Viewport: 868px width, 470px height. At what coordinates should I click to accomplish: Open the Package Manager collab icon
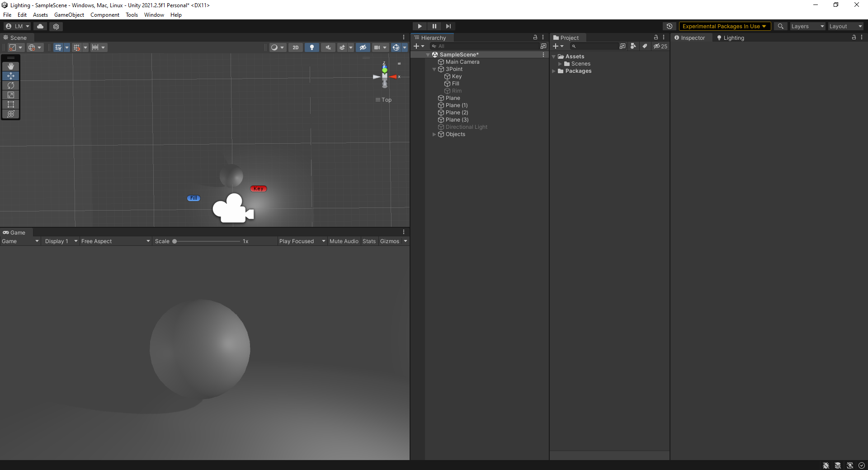pyautogui.click(x=56, y=26)
